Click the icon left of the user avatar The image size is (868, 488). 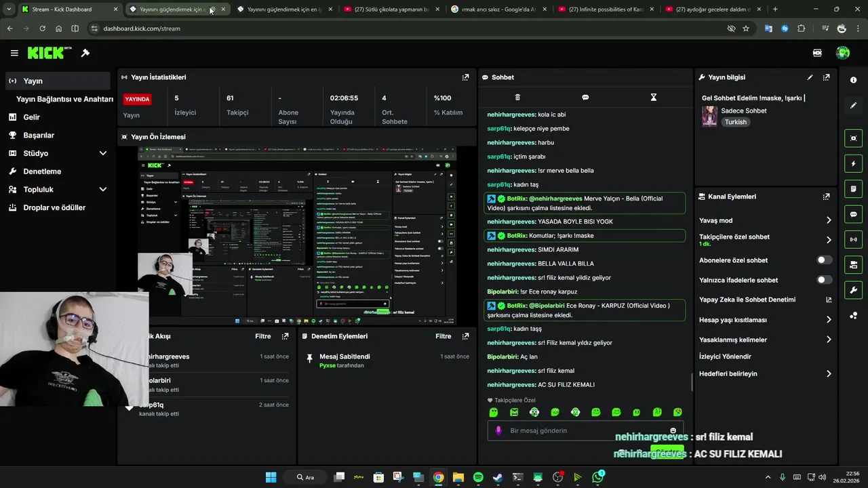818,53
